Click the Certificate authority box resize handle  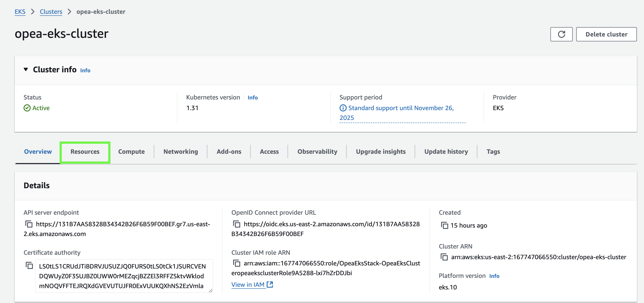click(x=210, y=290)
